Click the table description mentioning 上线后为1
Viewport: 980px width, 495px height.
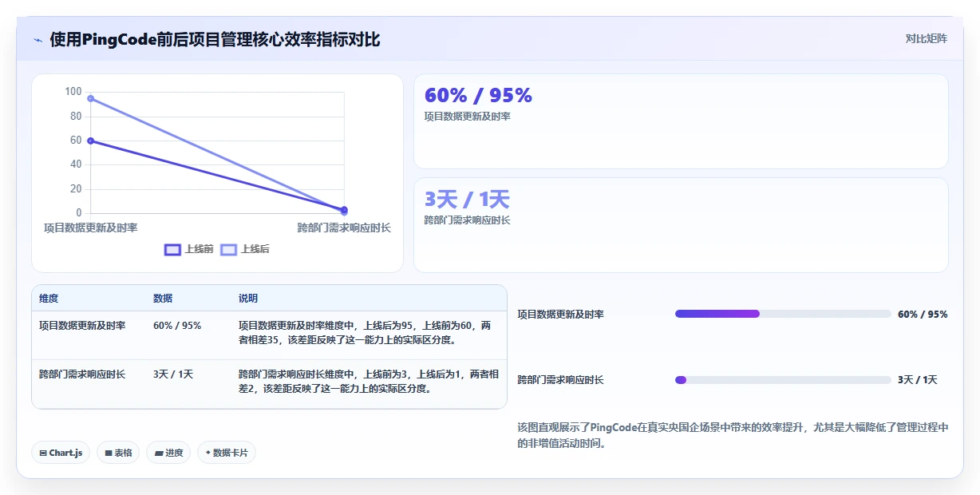tap(369, 381)
